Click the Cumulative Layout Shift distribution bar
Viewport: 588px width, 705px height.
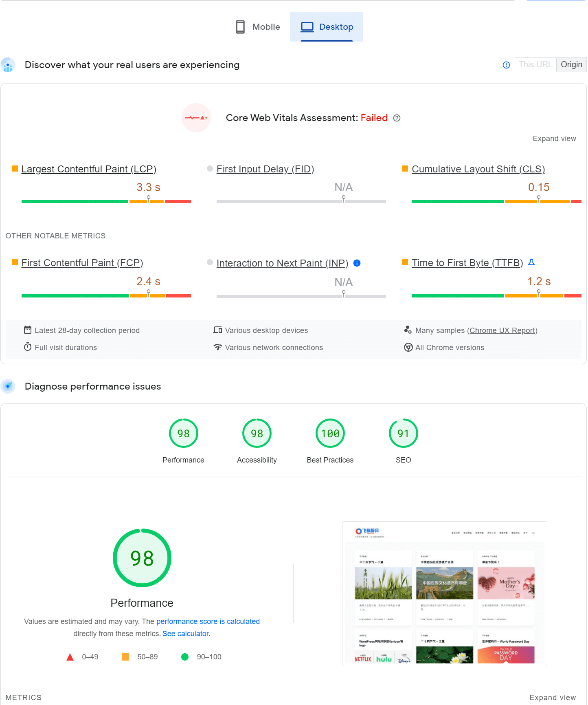(496, 201)
